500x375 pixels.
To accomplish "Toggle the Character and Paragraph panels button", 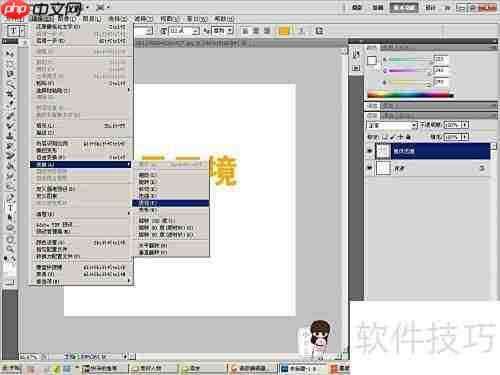I will coord(319,31).
